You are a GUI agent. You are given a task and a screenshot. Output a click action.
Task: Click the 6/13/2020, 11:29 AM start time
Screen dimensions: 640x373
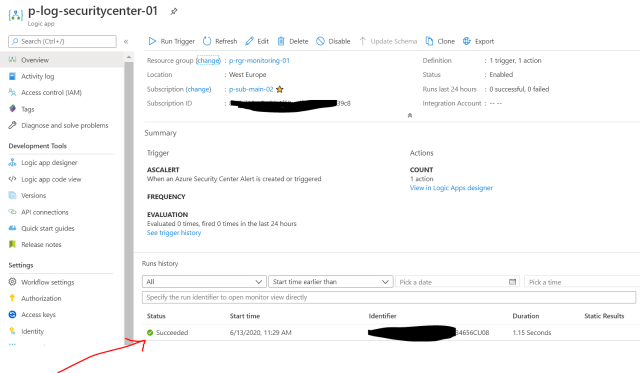click(x=260, y=333)
